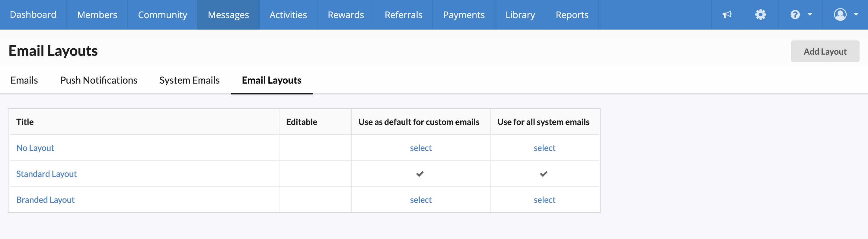Open the No Layout link
Viewport: 868px width, 239px height.
(x=35, y=148)
